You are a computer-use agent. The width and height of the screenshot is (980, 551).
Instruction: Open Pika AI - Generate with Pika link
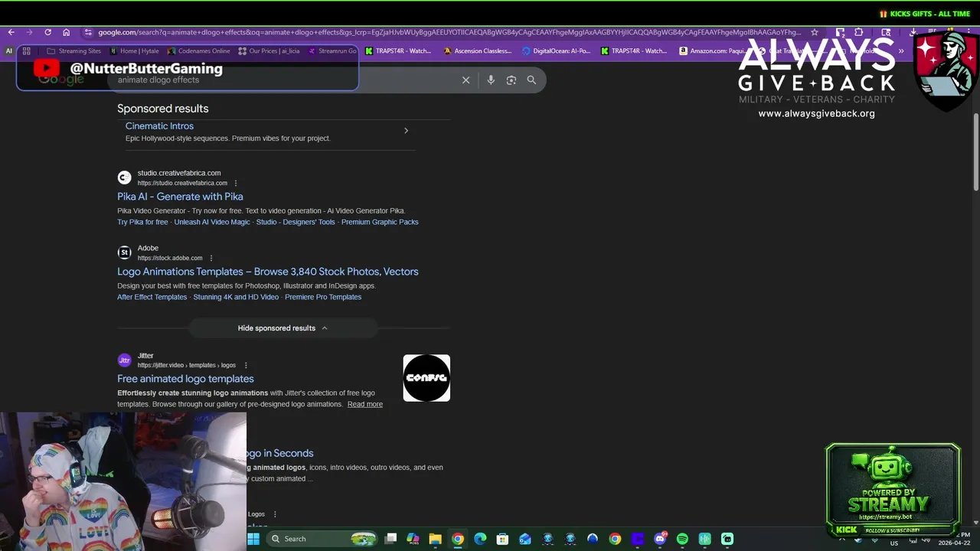coord(180,197)
